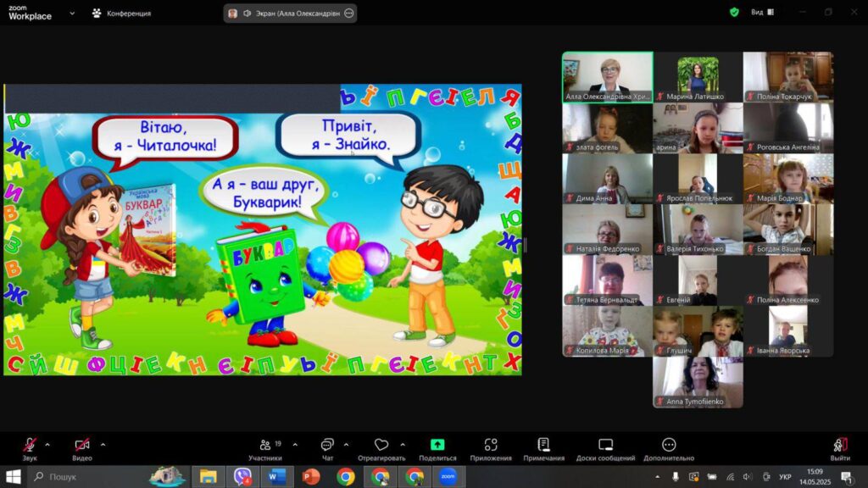
Task: Select Богдан Ващенко video tile
Action: (788, 230)
